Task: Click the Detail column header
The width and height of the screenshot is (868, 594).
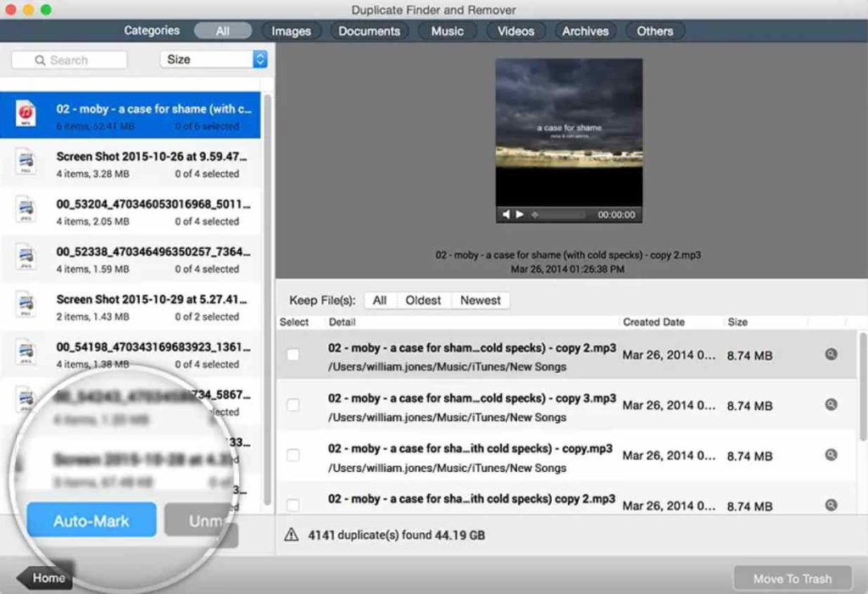Action: 342,322
